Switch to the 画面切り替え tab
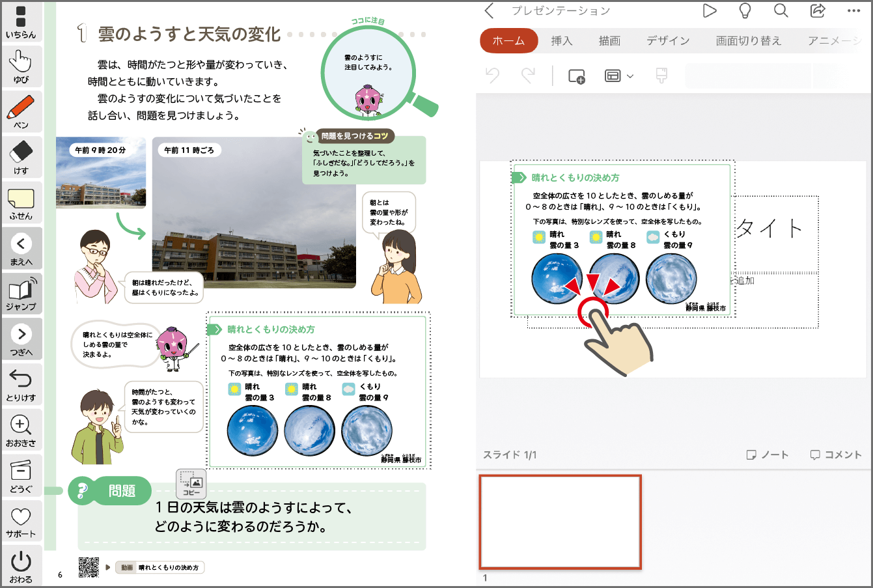873x588 pixels. (749, 40)
